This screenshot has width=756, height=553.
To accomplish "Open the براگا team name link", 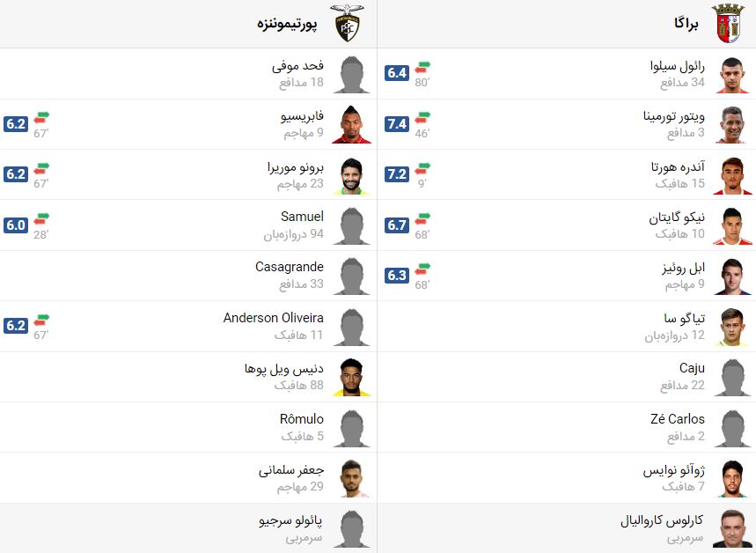I will [686, 23].
